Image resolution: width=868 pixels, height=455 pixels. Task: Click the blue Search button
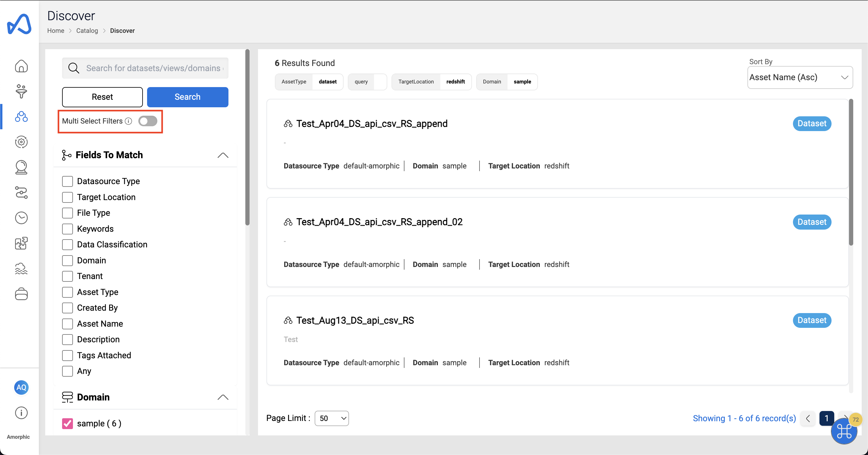187,97
